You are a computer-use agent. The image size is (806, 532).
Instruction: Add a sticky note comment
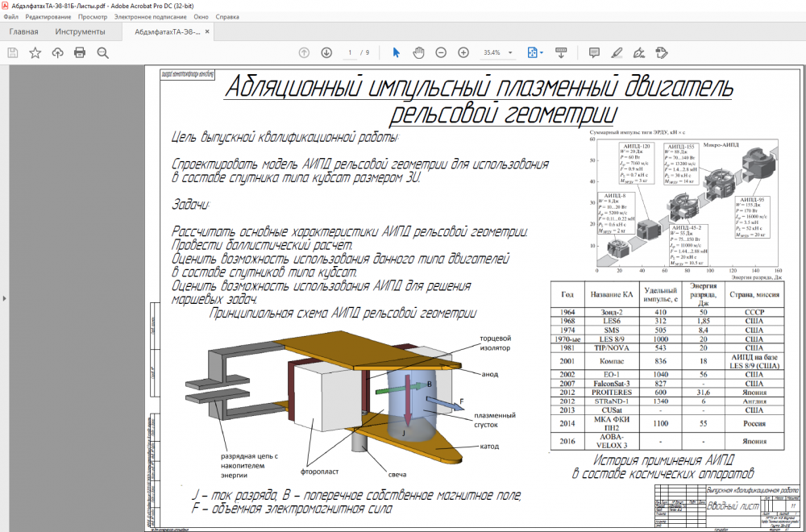(594, 52)
